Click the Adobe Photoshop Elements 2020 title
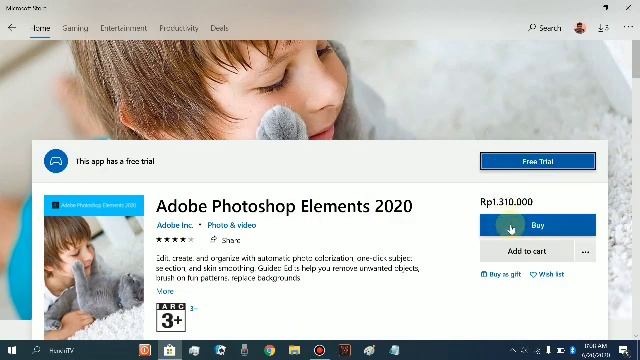 pos(284,206)
